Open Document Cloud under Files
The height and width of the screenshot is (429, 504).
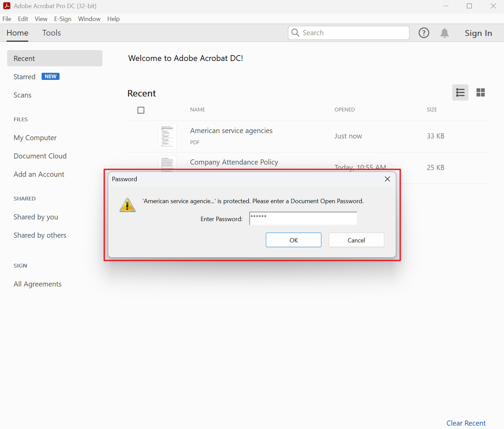pyautogui.click(x=40, y=156)
